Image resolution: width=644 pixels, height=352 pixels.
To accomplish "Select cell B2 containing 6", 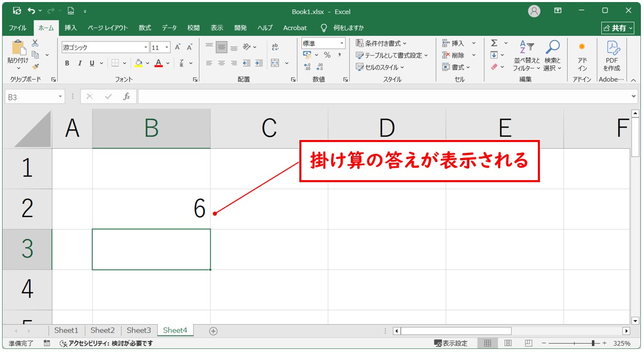I will 151,209.
